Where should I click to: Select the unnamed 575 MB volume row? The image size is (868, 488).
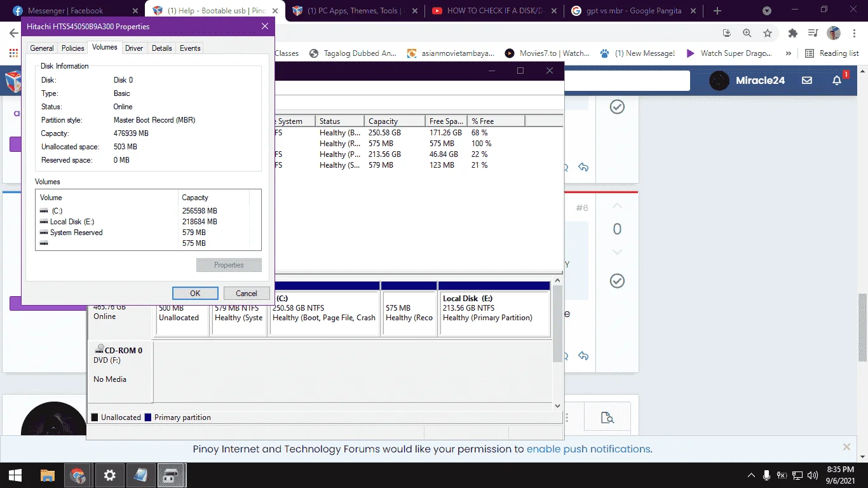click(143, 243)
